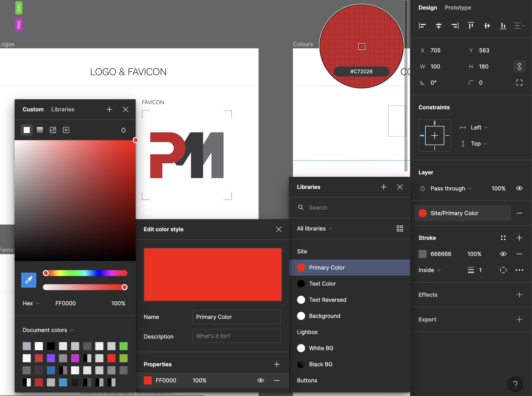This screenshot has width=532, height=396.
Task: Select Custom tab in color picker
Action: [33, 109]
